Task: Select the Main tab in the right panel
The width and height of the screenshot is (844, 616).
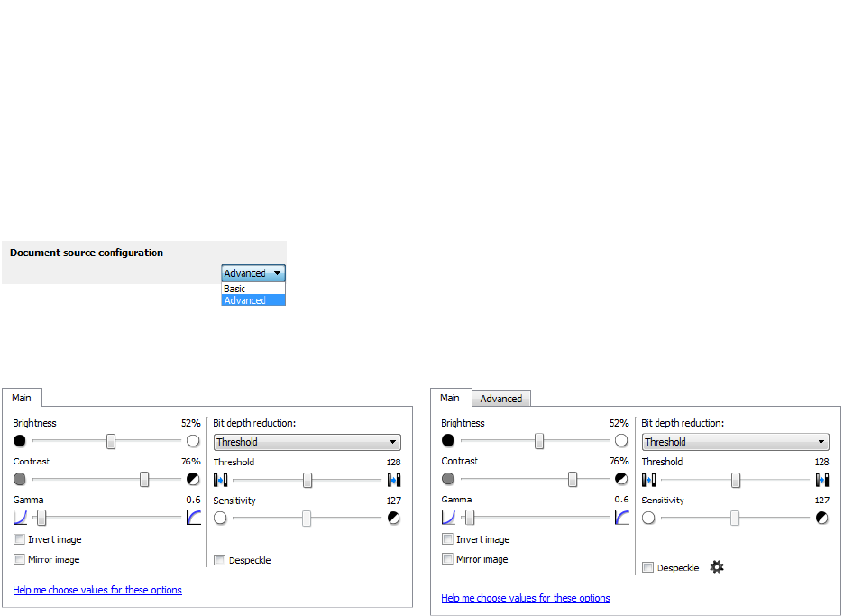Action: coord(450,398)
